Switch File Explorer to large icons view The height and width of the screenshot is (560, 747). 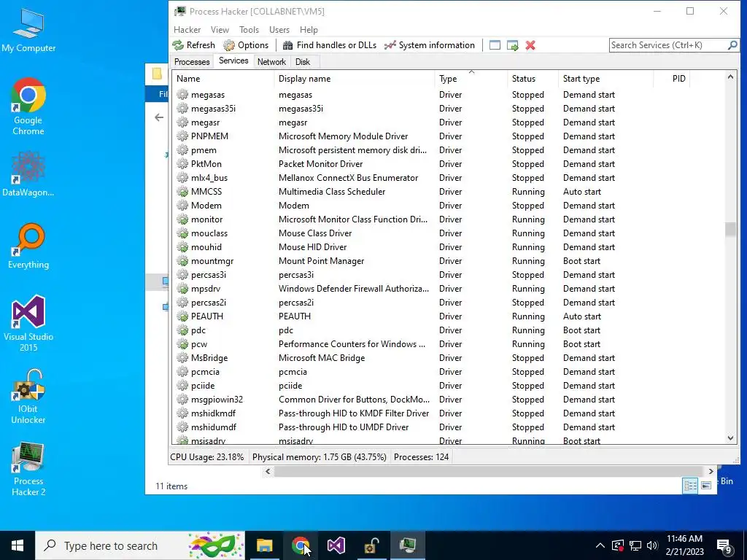(x=706, y=485)
